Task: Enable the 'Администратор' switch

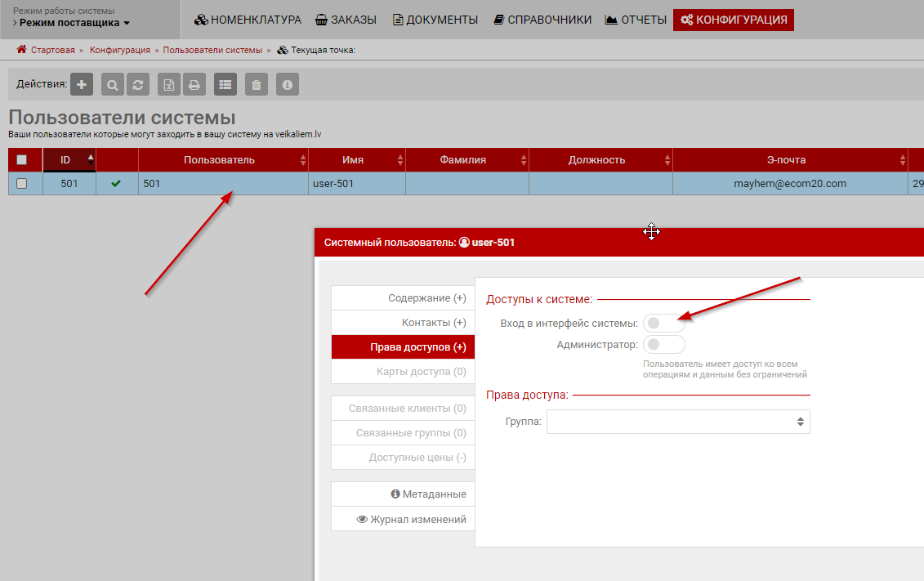Action: click(x=663, y=345)
